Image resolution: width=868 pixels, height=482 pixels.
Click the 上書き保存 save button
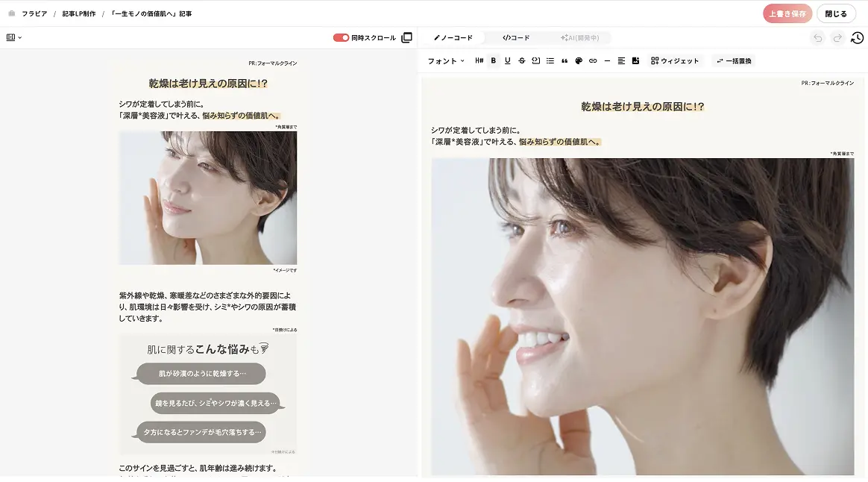(x=787, y=13)
